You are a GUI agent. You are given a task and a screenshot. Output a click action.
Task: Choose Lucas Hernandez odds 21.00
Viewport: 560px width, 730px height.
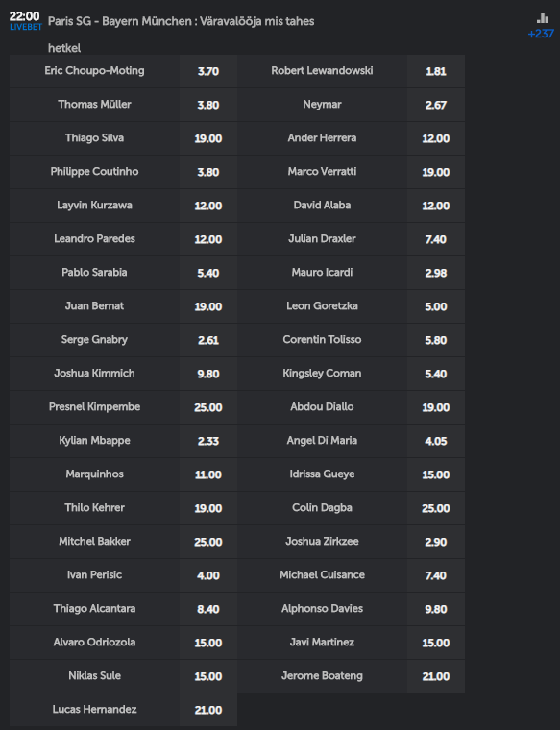coord(208,710)
